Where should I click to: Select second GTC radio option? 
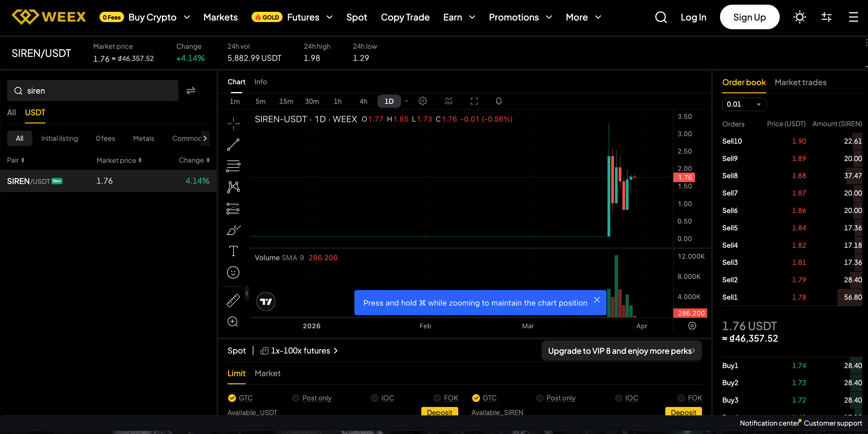(x=476, y=398)
